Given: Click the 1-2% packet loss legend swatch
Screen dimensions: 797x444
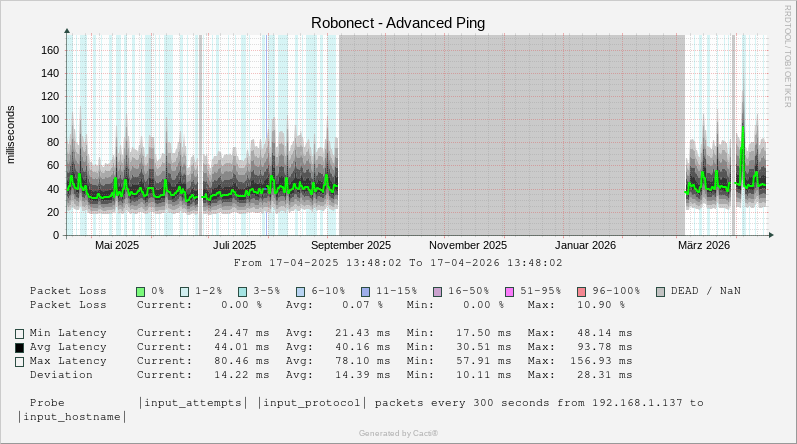Looking at the screenshot, I should pyautogui.click(x=185, y=291).
